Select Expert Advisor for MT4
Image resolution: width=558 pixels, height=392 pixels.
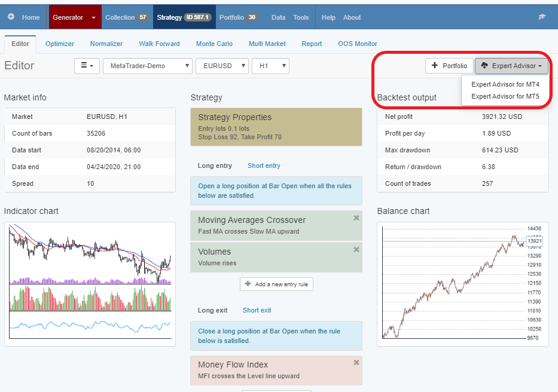pyautogui.click(x=505, y=84)
